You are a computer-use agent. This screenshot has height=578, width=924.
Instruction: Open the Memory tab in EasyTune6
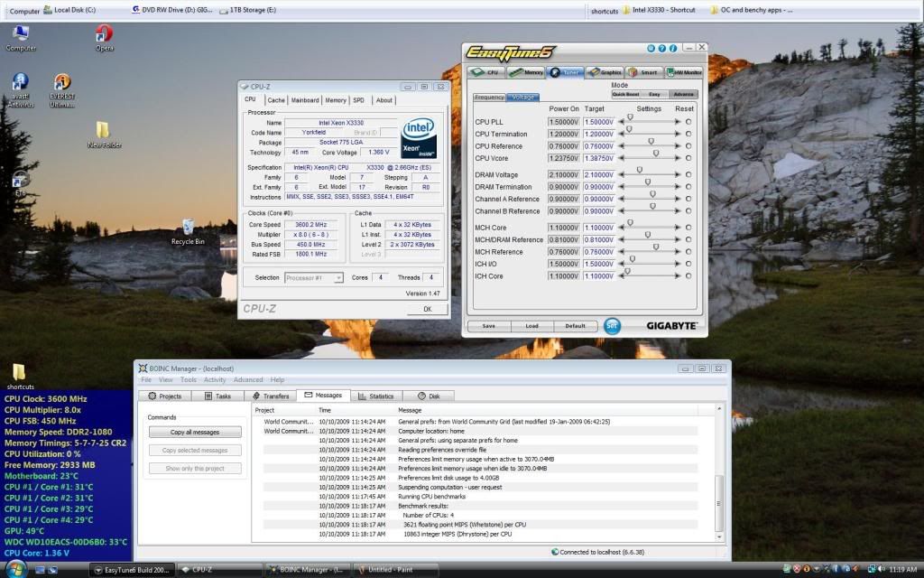click(526, 72)
